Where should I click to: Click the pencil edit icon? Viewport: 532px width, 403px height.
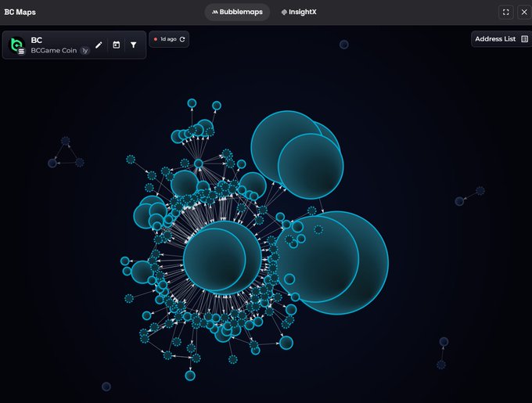click(x=99, y=45)
